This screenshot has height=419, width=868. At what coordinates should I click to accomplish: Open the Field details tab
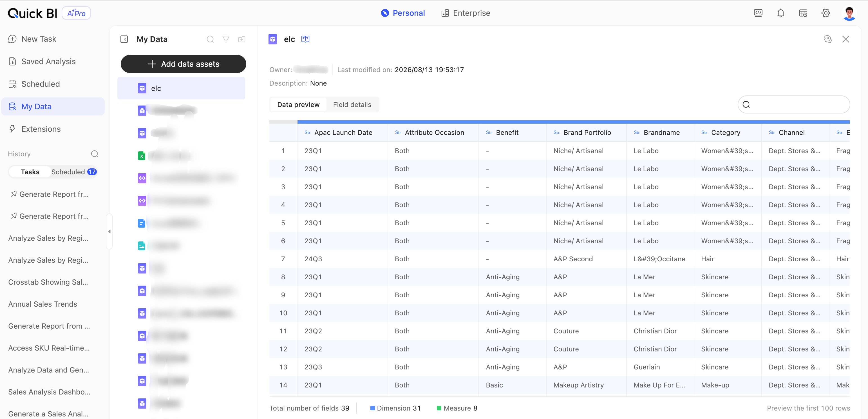(x=352, y=105)
